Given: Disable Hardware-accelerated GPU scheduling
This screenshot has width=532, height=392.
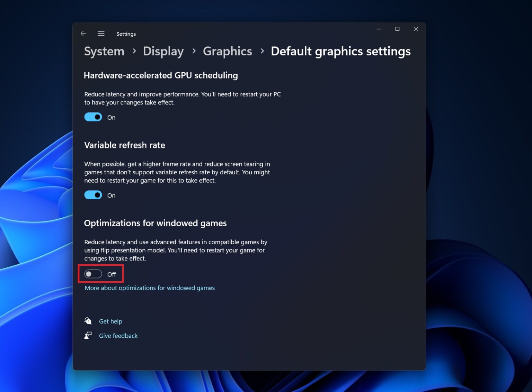Looking at the screenshot, I should [x=93, y=117].
